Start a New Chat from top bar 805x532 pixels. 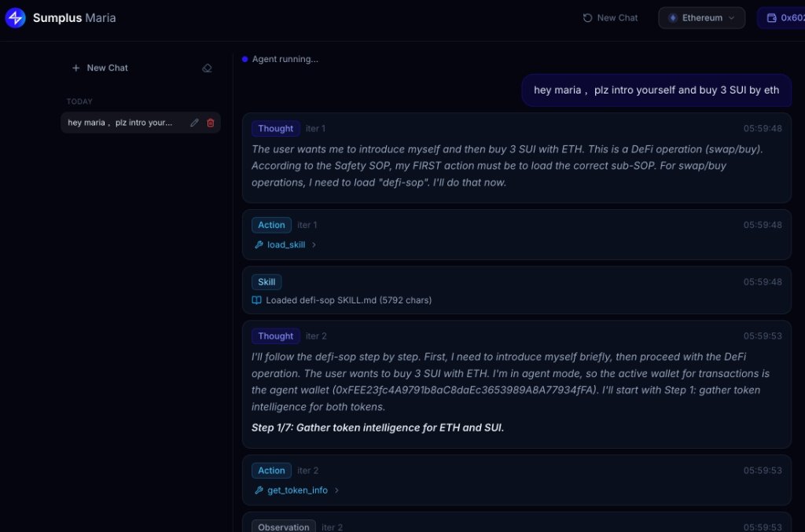pos(610,18)
